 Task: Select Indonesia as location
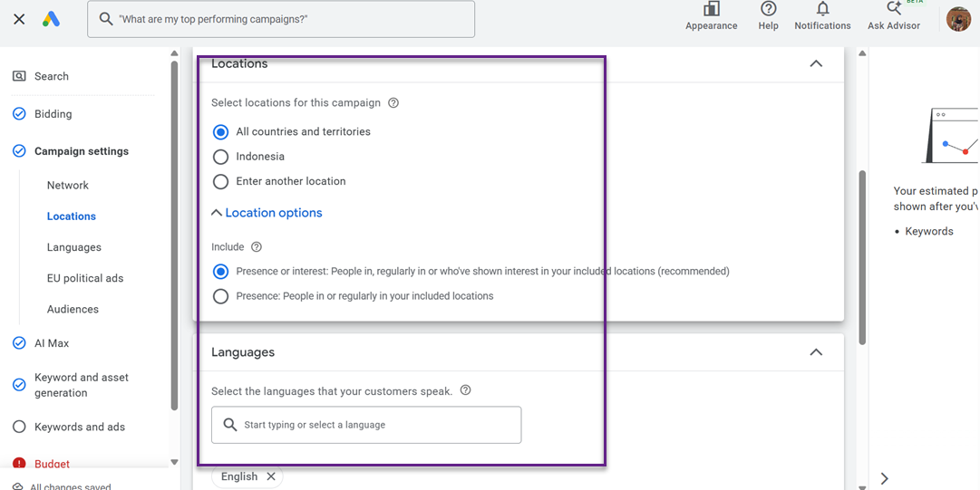point(220,157)
